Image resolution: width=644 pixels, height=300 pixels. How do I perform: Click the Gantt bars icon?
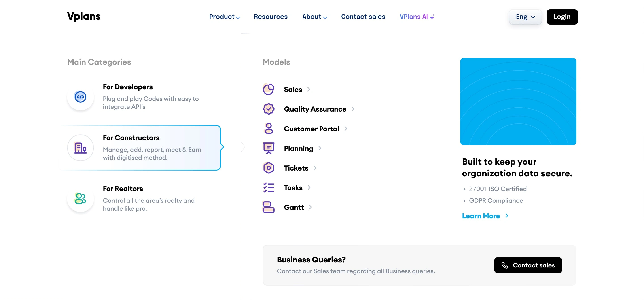pos(269,207)
